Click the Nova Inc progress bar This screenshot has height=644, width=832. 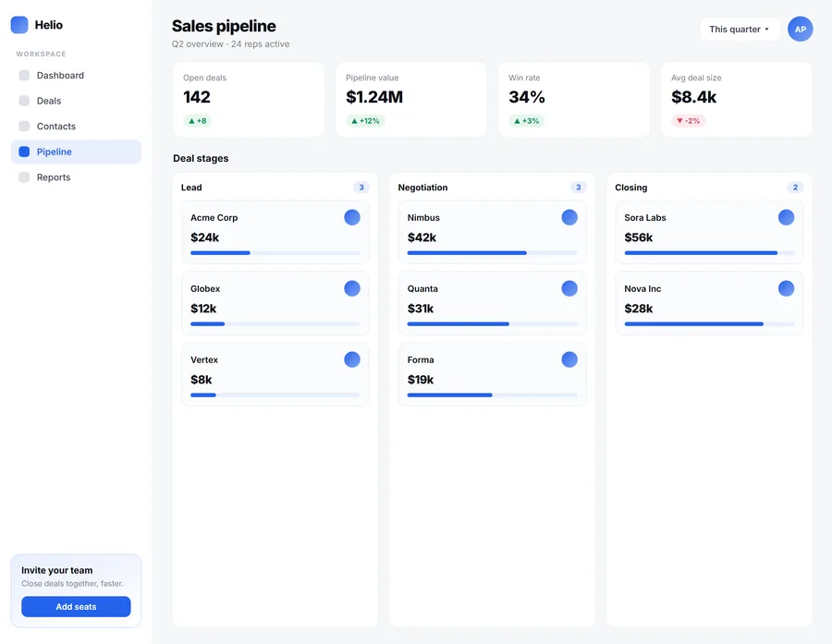(x=709, y=324)
